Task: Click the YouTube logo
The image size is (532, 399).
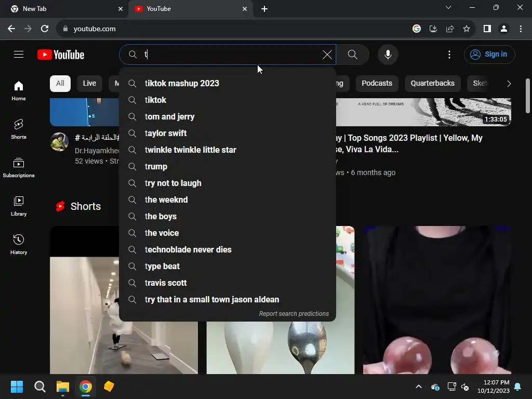Action: click(61, 55)
